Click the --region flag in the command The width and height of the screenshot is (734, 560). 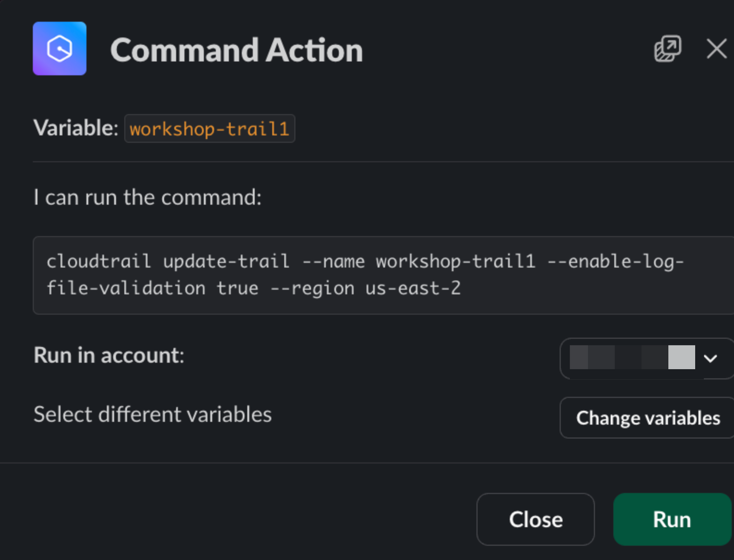(x=312, y=288)
